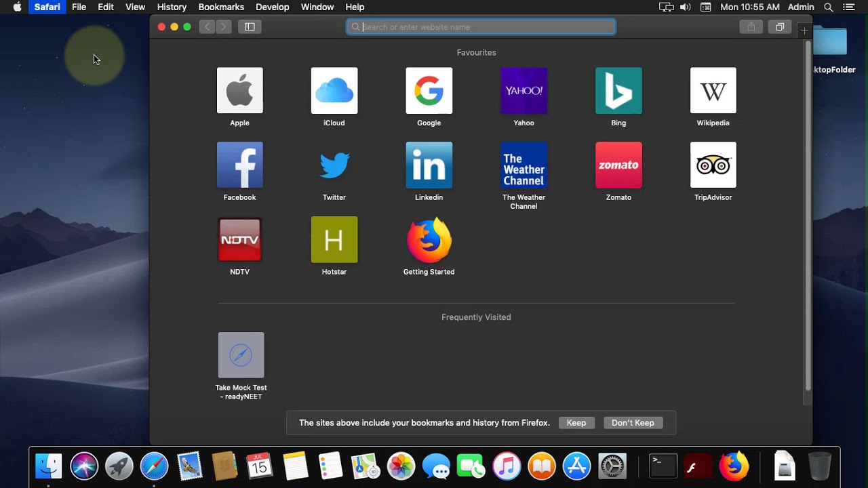Launch Siri from the Dock

pyautogui.click(x=84, y=466)
